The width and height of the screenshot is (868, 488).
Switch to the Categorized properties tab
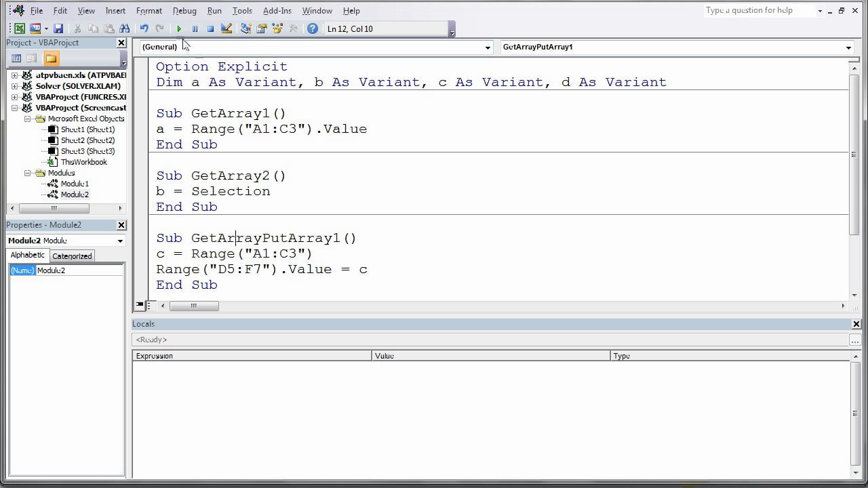click(72, 256)
